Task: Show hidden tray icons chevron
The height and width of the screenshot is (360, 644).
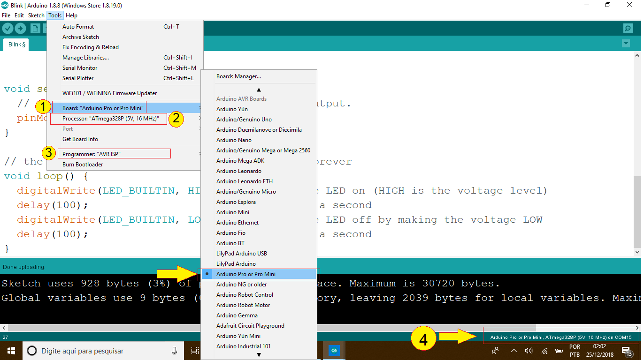Action: [x=514, y=351]
